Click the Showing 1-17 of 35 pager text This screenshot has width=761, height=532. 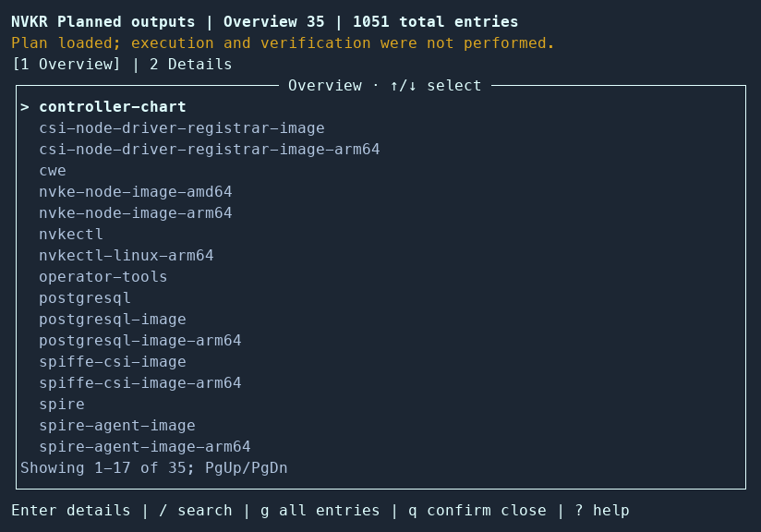(x=154, y=468)
